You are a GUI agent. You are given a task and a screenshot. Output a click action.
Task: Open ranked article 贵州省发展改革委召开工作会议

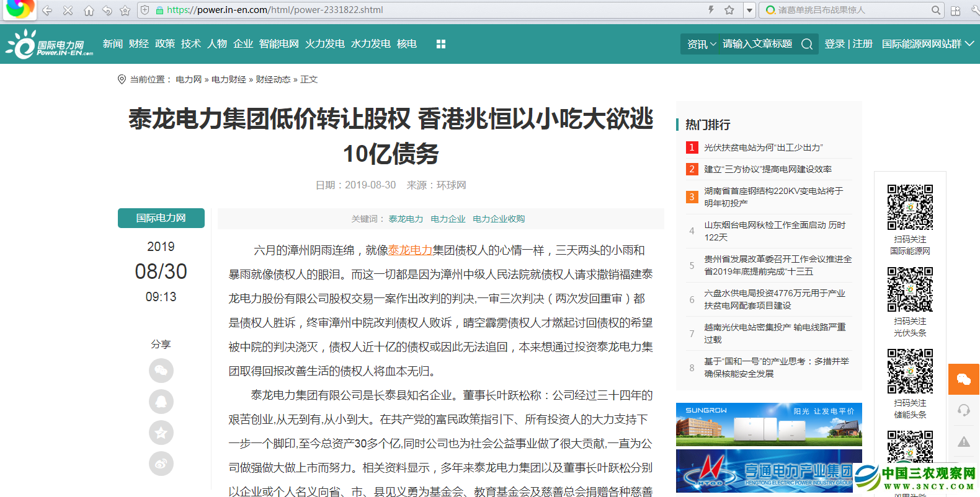coord(778,265)
